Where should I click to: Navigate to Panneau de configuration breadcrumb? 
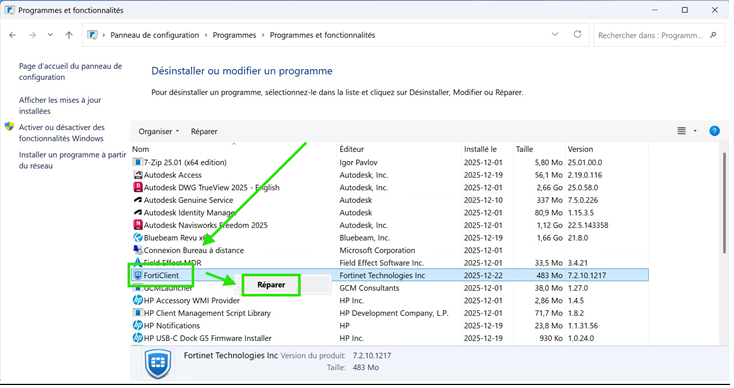pos(154,35)
